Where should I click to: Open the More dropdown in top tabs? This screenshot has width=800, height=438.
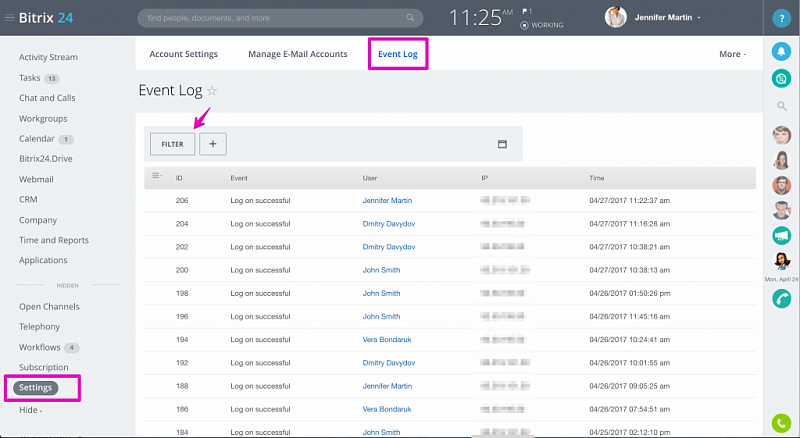point(732,54)
